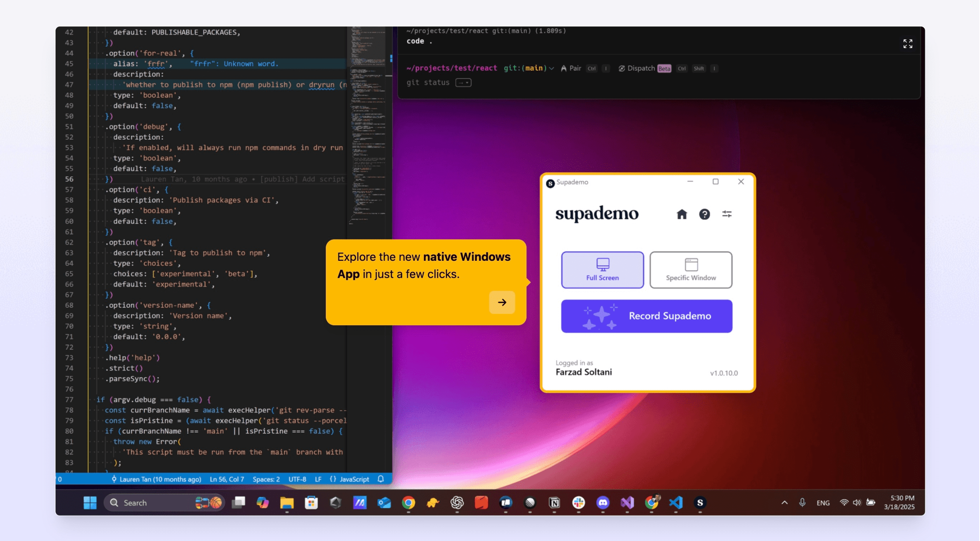Click the choices: ['experimental', 'beta'] line
The width and height of the screenshot is (980, 541).
click(185, 274)
